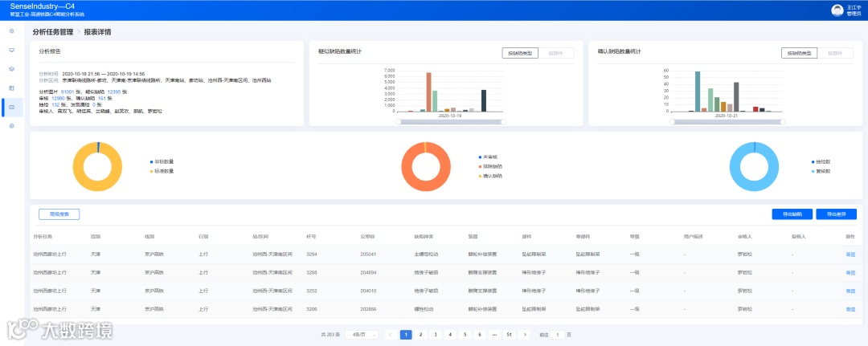The image size is (868, 346).
Task: Open 查看 link for pole 3288 row
Action: coord(850,272)
